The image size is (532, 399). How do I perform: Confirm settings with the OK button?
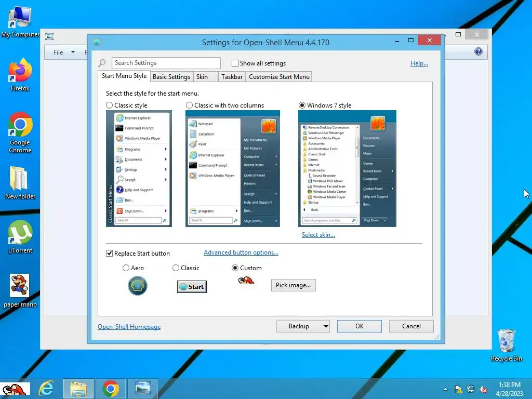[x=360, y=326]
